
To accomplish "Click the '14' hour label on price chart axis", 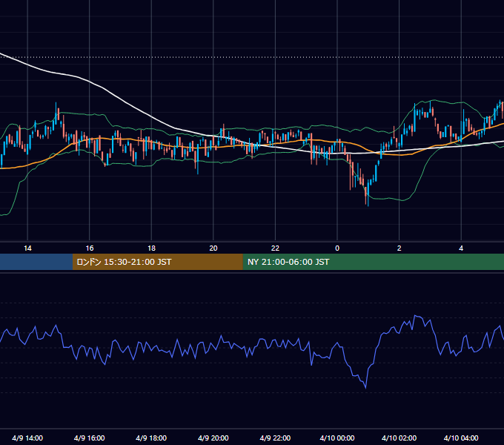I will pyautogui.click(x=27, y=248).
